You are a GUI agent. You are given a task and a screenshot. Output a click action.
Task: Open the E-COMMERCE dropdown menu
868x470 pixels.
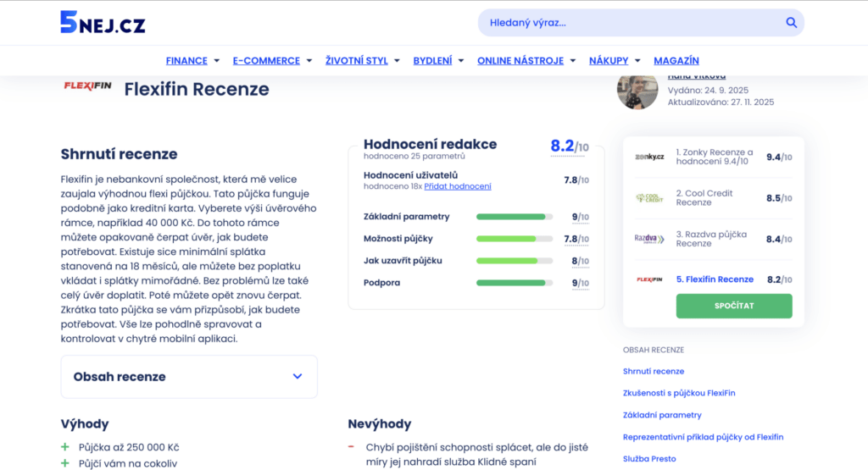[x=272, y=61]
